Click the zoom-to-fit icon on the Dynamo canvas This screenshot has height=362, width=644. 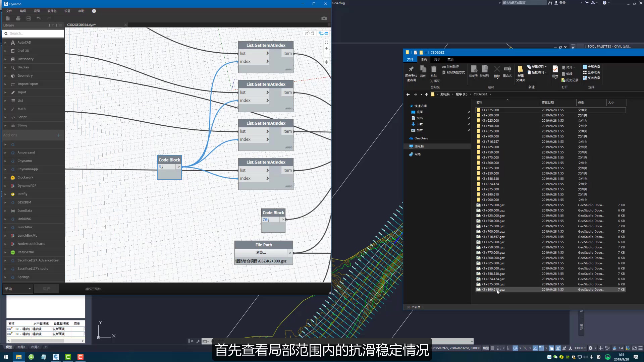(326, 42)
